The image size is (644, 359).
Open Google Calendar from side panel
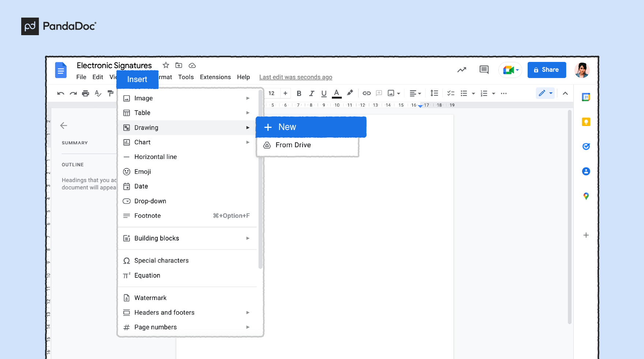click(586, 97)
